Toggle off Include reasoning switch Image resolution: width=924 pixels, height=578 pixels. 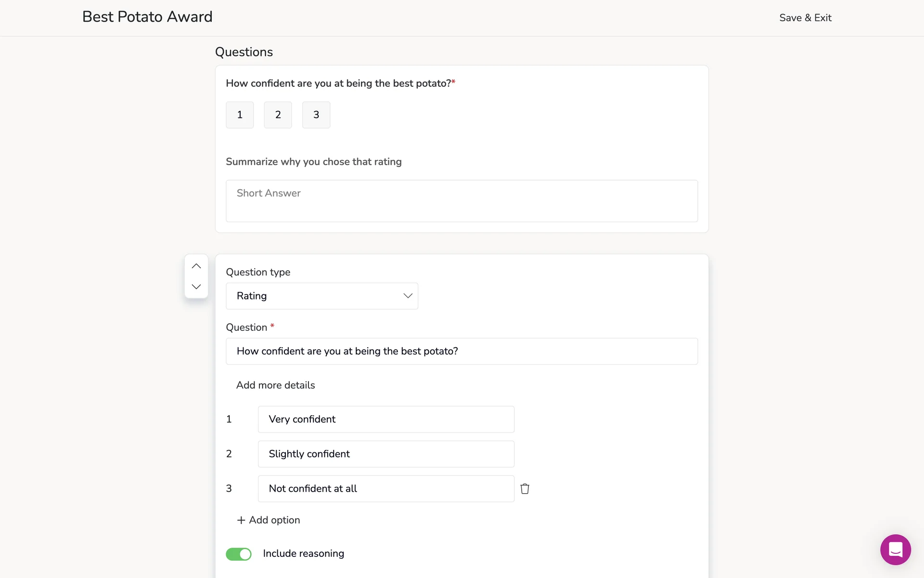click(x=239, y=554)
